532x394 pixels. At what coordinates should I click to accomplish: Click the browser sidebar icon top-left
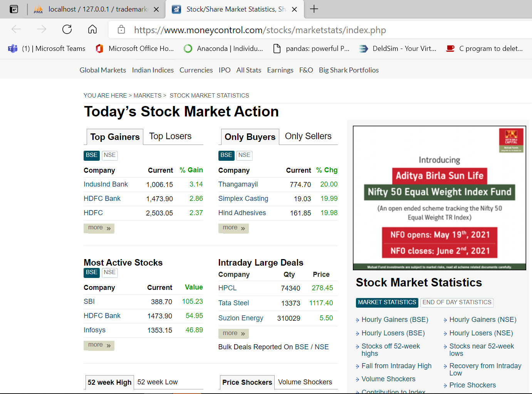[14, 9]
